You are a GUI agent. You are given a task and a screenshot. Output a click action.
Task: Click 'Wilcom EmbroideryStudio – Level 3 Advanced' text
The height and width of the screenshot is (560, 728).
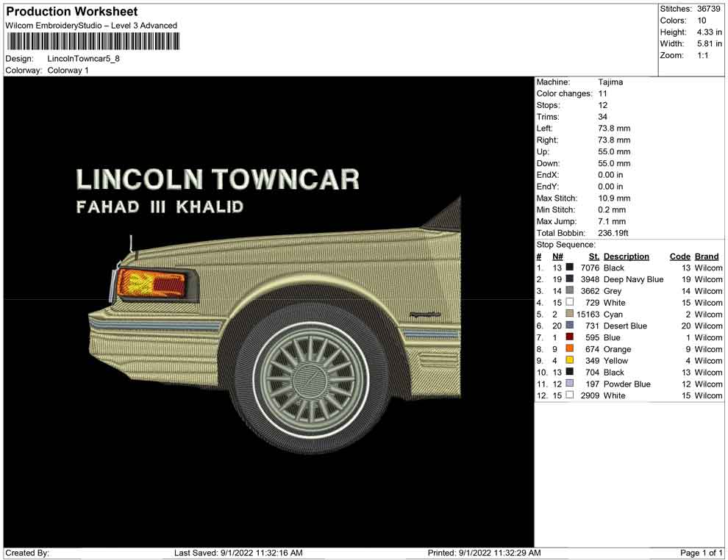pos(91,26)
